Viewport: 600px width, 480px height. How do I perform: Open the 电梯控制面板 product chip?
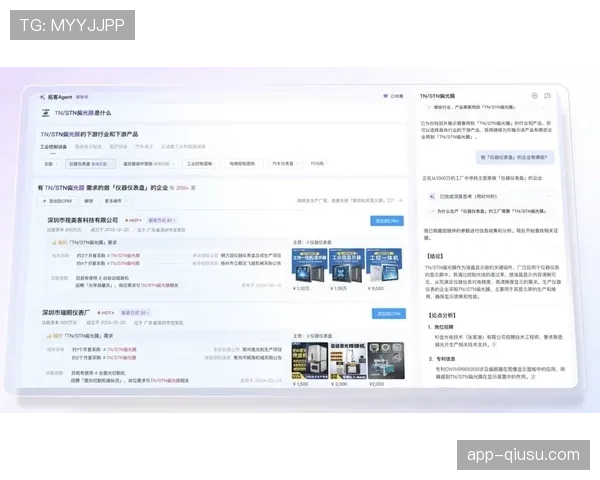(x=243, y=164)
